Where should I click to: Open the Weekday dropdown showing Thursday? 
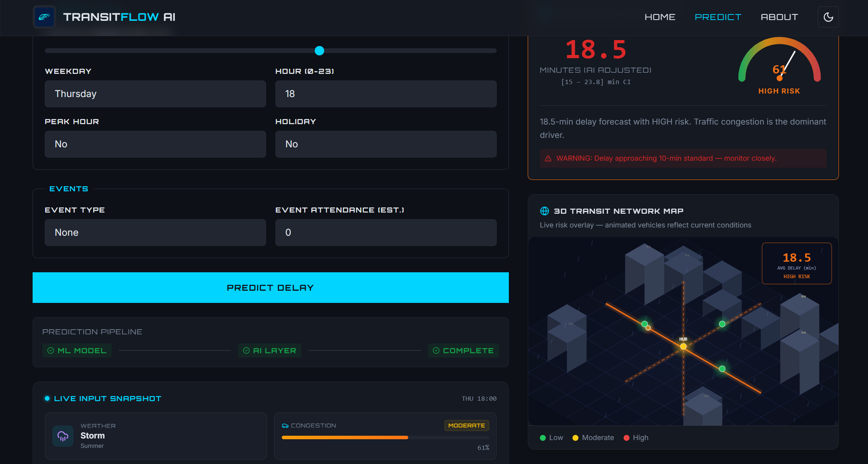[155, 94]
